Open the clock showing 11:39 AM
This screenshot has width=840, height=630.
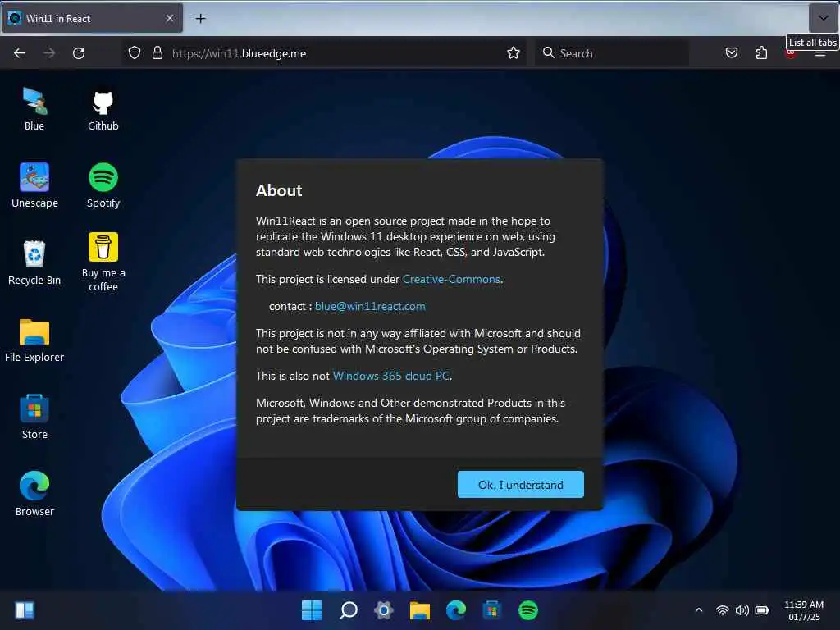click(x=804, y=610)
